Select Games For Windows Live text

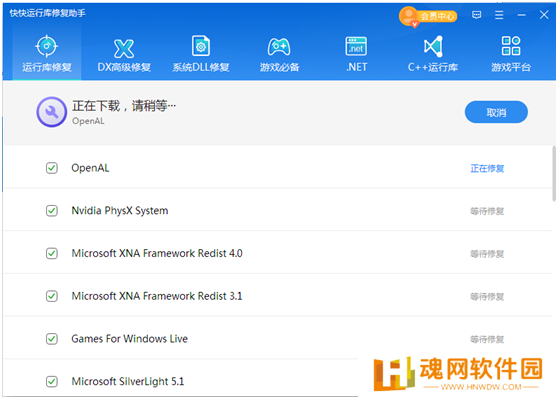tap(130, 338)
